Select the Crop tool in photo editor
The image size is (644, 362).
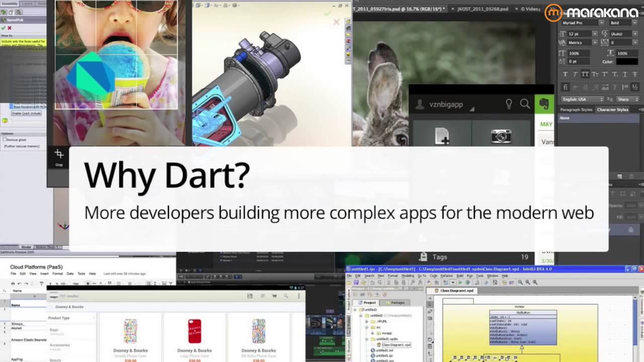[59, 157]
